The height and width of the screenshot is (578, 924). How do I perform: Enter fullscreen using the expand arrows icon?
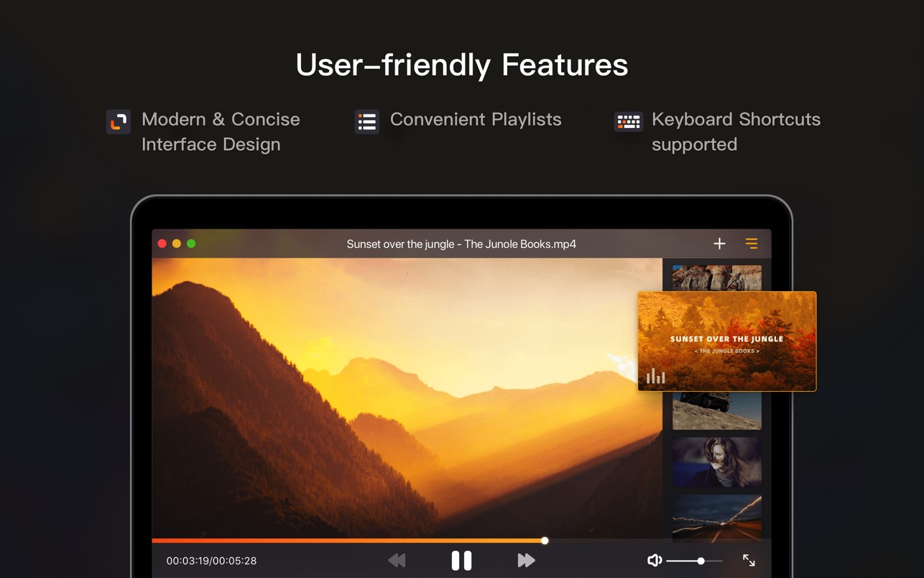coord(749,560)
